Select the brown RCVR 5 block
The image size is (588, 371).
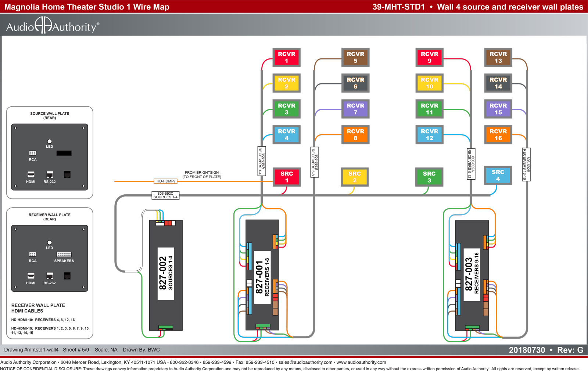click(x=355, y=57)
